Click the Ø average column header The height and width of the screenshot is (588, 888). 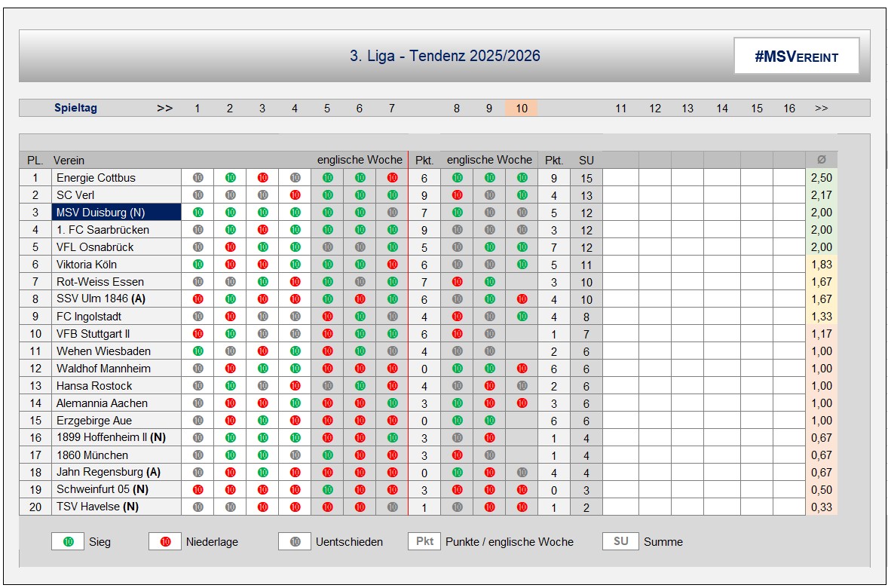click(x=821, y=160)
